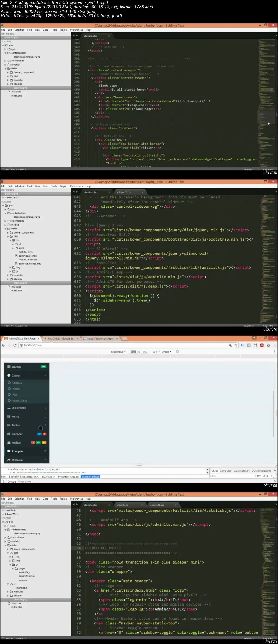Add a new style rule with the plus icon

pyautogui.click(x=272, y=476)
